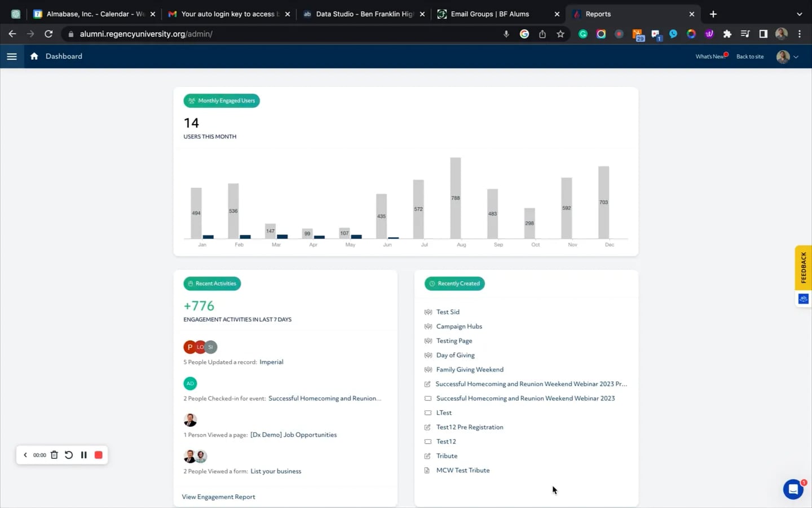Click the profile avatar in header
This screenshot has height=508, width=812.
(783, 56)
